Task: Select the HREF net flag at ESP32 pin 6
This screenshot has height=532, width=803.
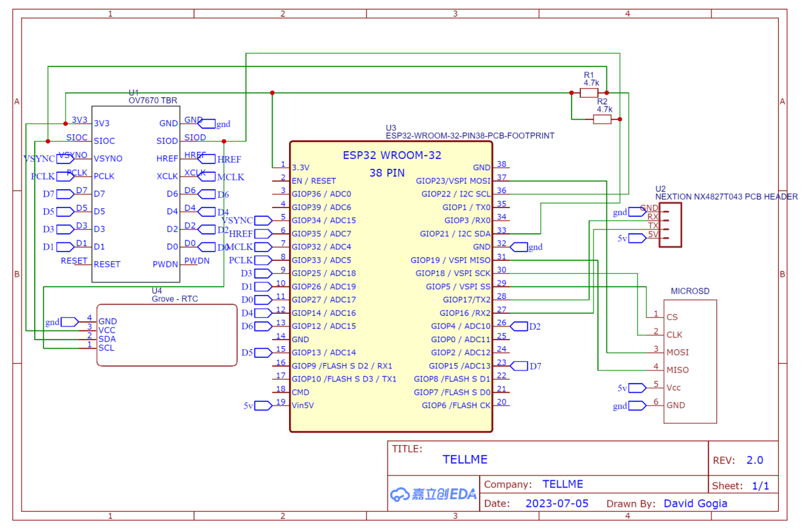Action: point(264,234)
